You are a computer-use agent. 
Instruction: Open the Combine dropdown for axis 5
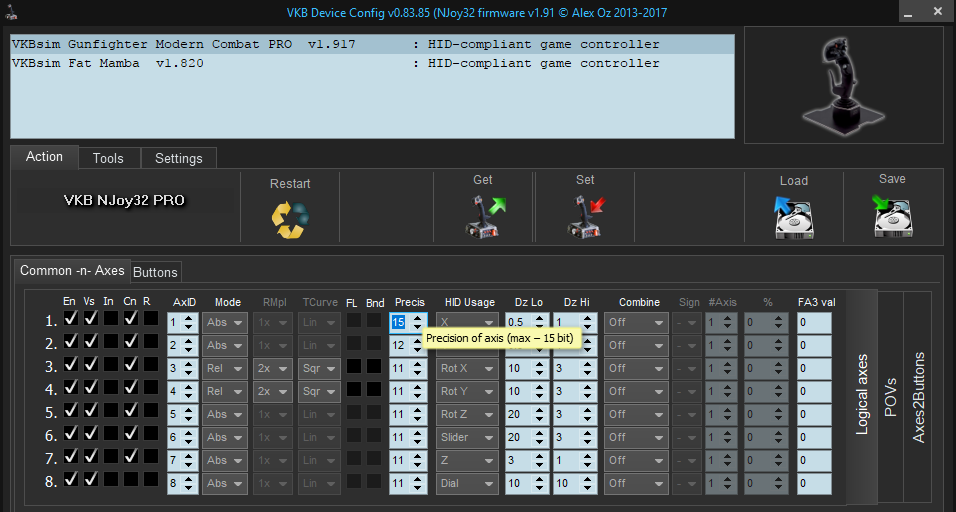coord(636,414)
